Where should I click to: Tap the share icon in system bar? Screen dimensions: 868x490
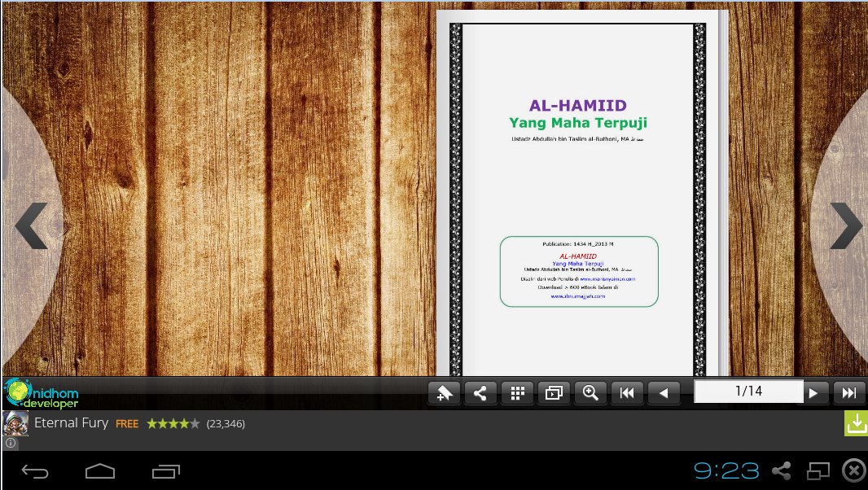[781, 471]
